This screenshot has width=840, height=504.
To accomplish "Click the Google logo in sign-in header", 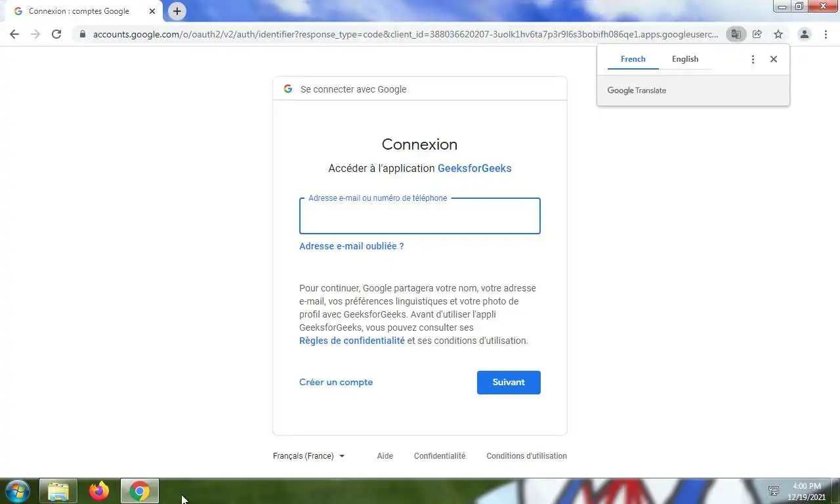I will click(287, 89).
